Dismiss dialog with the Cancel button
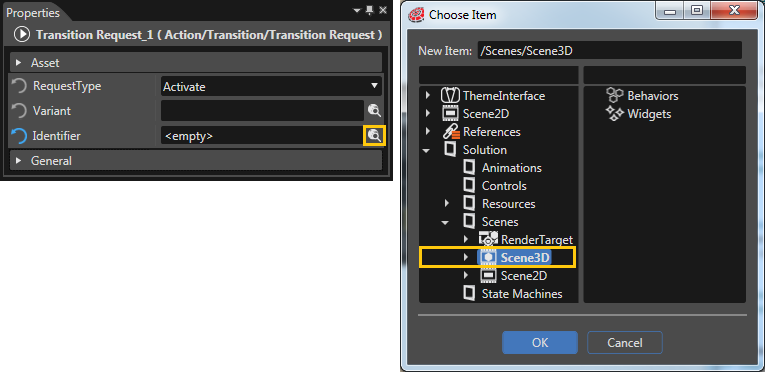This screenshot has width=766, height=373. (x=625, y=343)
